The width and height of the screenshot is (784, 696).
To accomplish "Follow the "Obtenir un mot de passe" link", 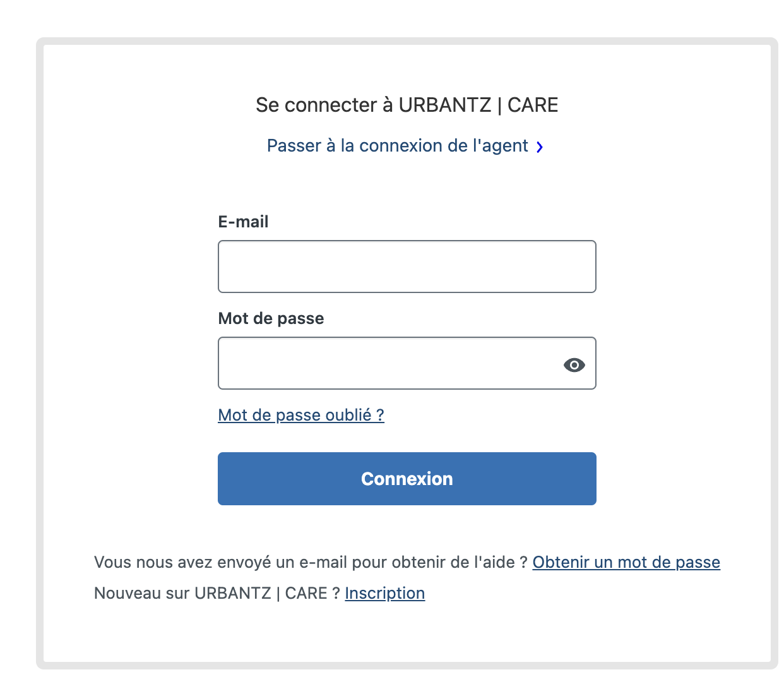I will click(x=626, y=562).
